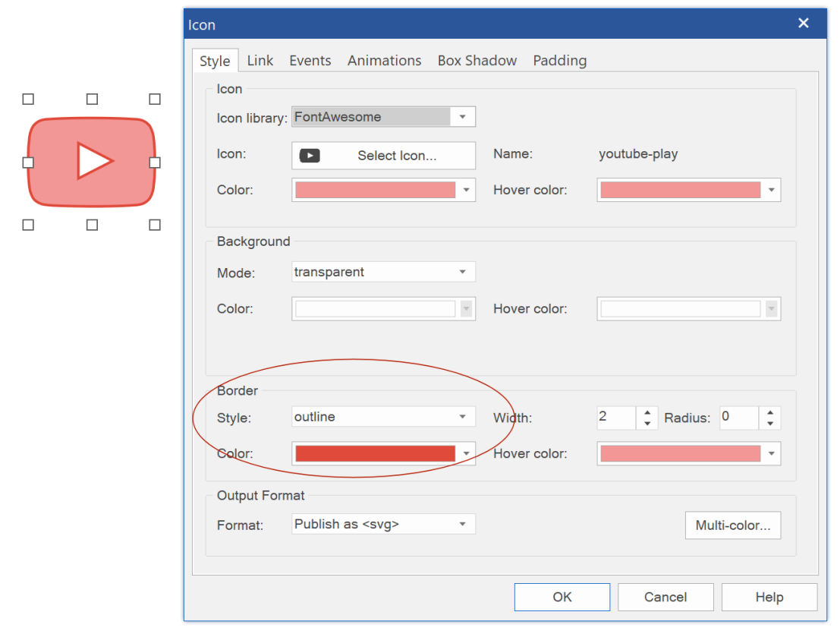
Task: Switch to the Style tab
Action: click(215, 61)
